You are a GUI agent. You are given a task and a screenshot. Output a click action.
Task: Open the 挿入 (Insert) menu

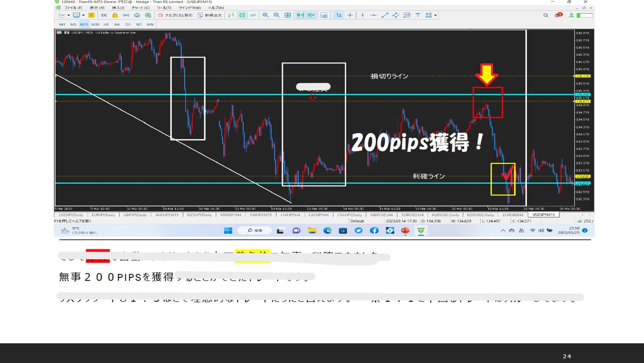tap(118, 8)
